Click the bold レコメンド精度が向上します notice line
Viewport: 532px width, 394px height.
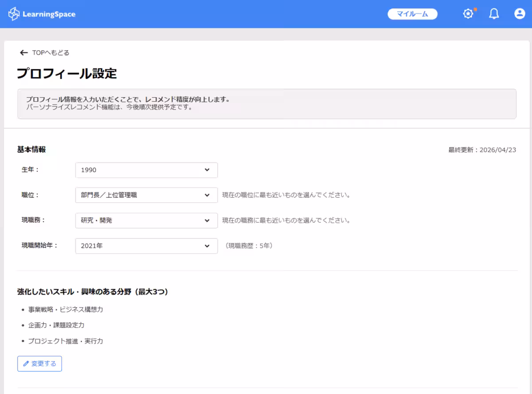click(x=128, y=99)
